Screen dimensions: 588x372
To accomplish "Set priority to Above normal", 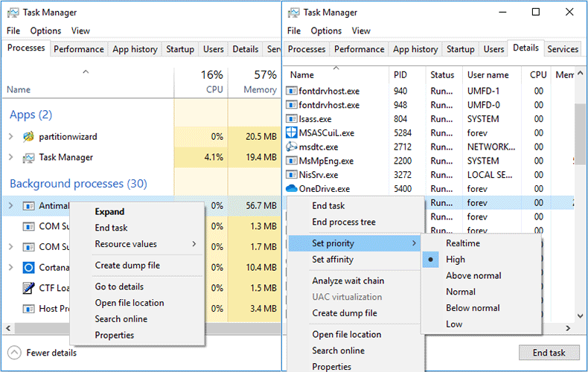I will (x=473, y=275).
